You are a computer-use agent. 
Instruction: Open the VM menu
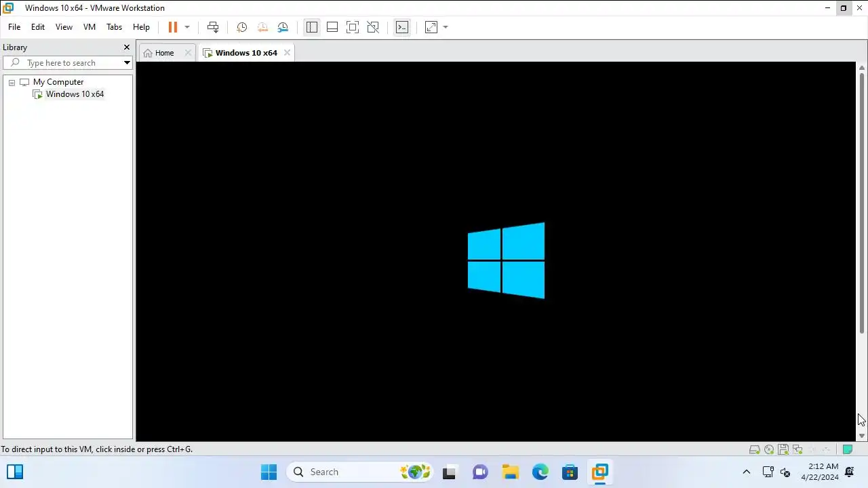(90, 27)
